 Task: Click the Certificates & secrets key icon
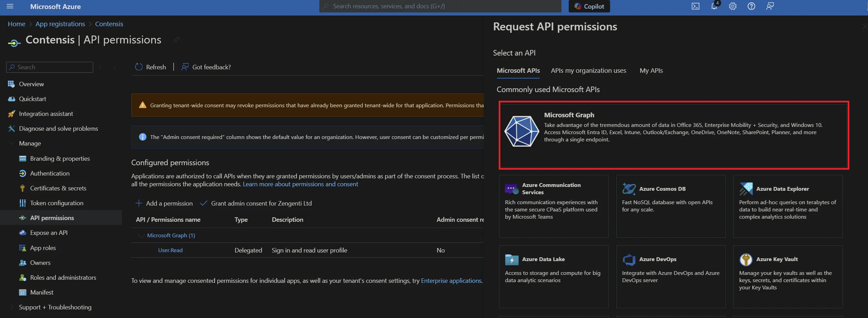22,188
